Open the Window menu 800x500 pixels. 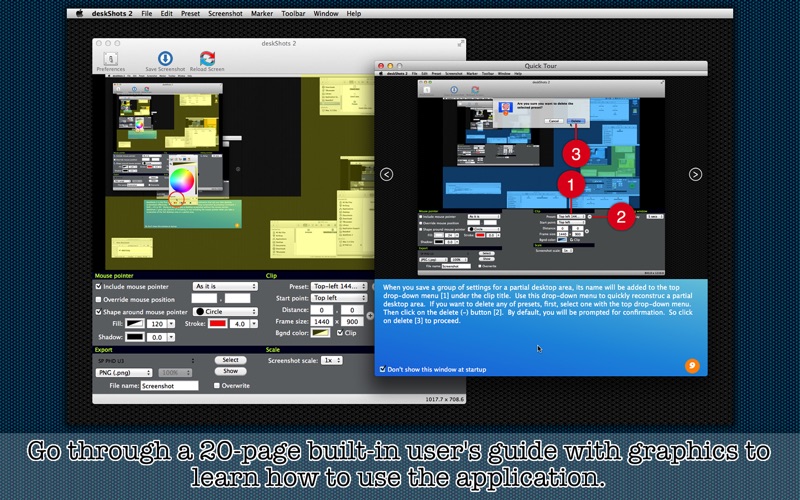point(326,14)
